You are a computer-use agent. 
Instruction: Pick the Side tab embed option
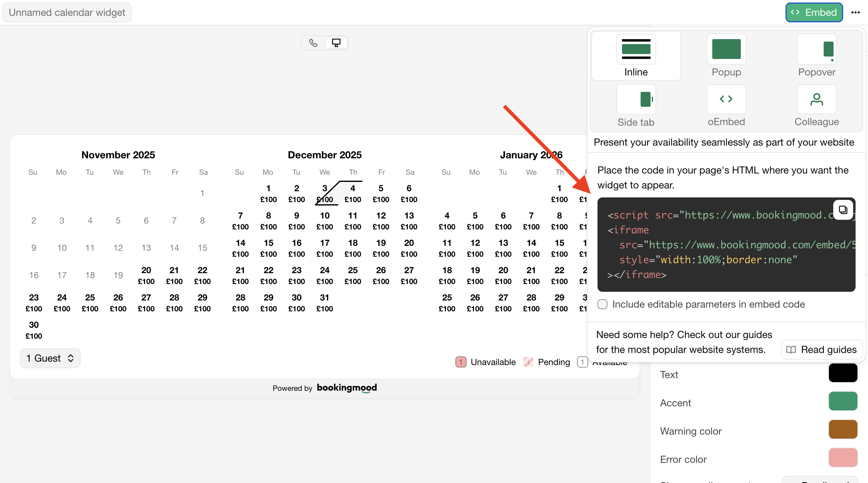coord(636,99)
